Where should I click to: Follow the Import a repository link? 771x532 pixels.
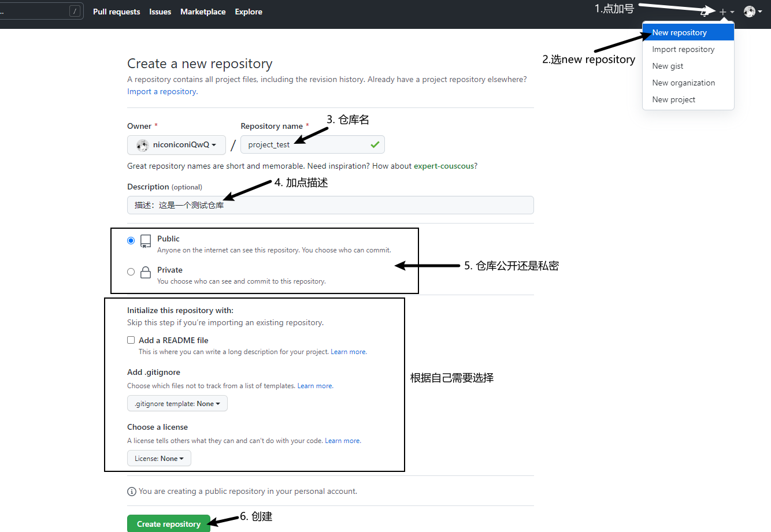point(162,91)
